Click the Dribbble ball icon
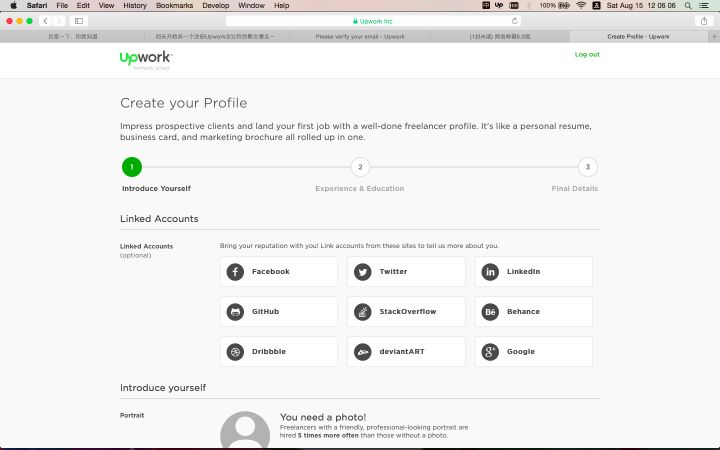Viewport: 720px width, 450px height. coord(235,352)
